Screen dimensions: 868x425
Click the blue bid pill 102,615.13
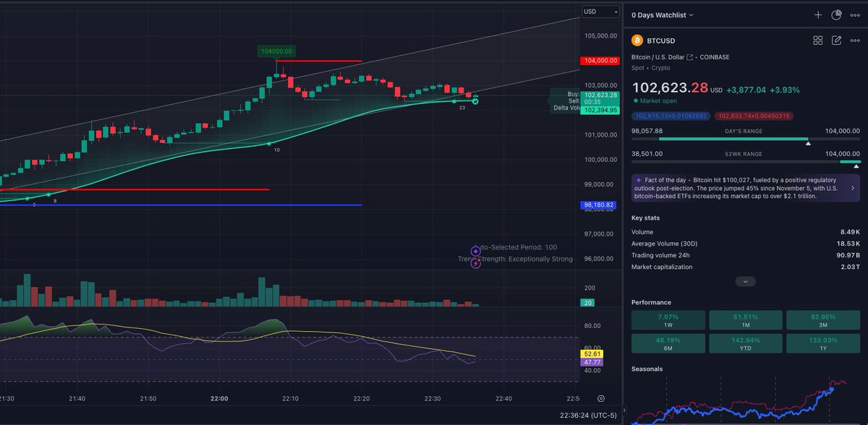(x=671, y=116)
